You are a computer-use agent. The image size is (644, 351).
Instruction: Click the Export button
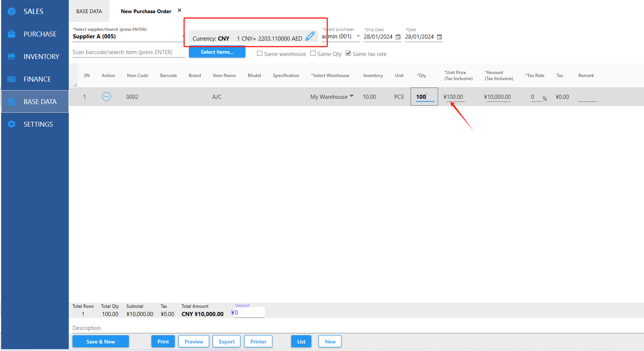pos(227,341)
